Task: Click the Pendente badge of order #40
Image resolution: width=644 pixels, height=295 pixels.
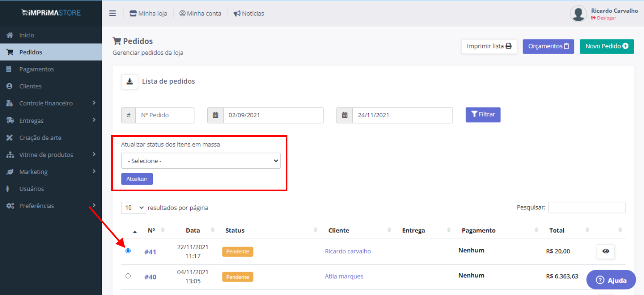Action: pyautogui.click(x=238, y=277)
